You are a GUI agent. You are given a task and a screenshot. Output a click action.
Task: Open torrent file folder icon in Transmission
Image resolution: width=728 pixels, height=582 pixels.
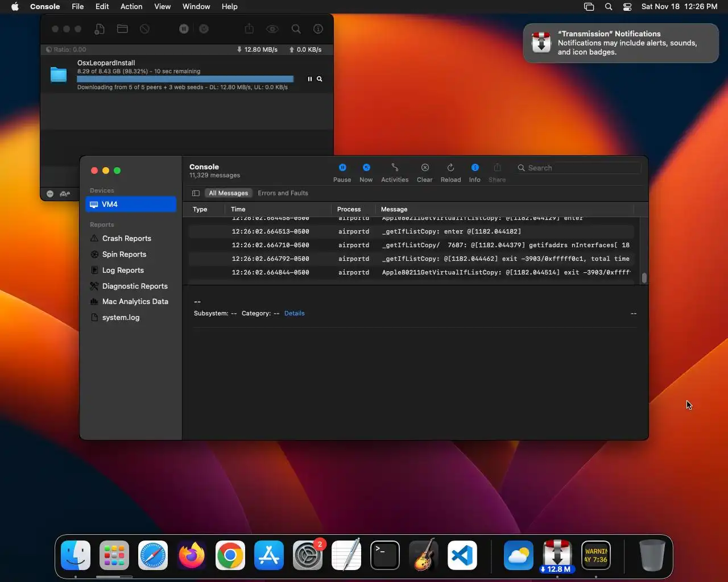[122, 29]
